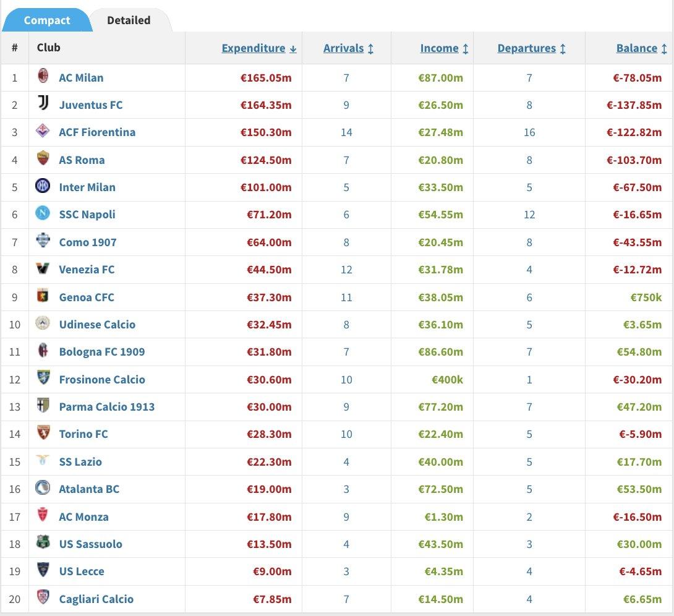
Task: Open the Cagliari Calcio club link
Action: point(96,599)
